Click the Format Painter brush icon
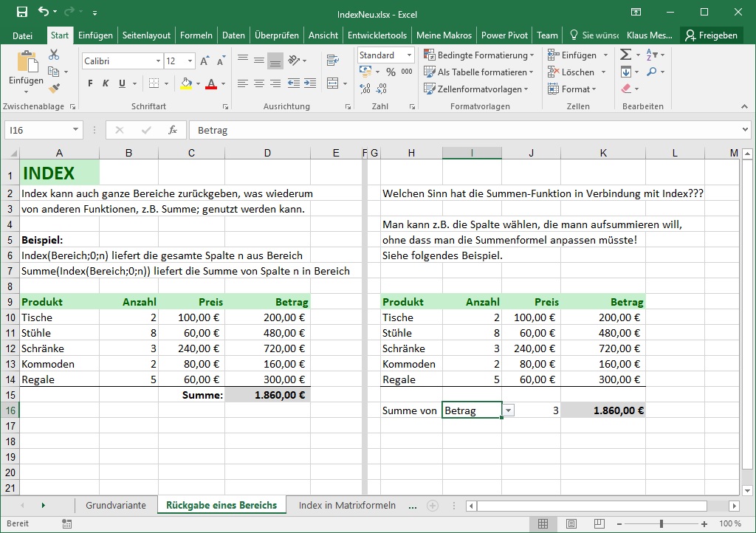This screenshot has width=756, height=533. (54, 89)
